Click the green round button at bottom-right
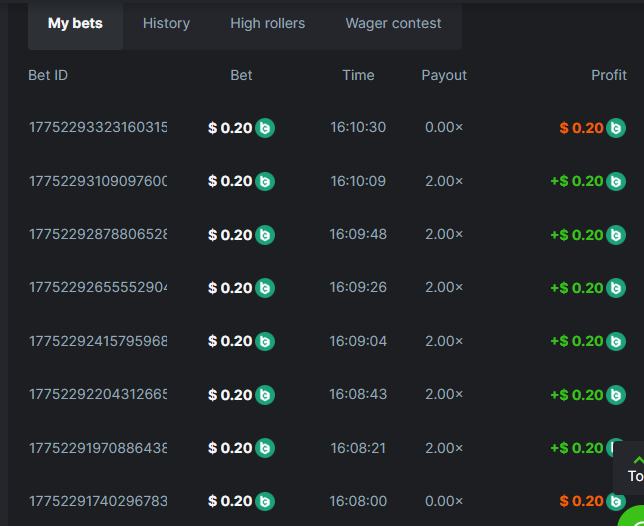 click(633, 517)
